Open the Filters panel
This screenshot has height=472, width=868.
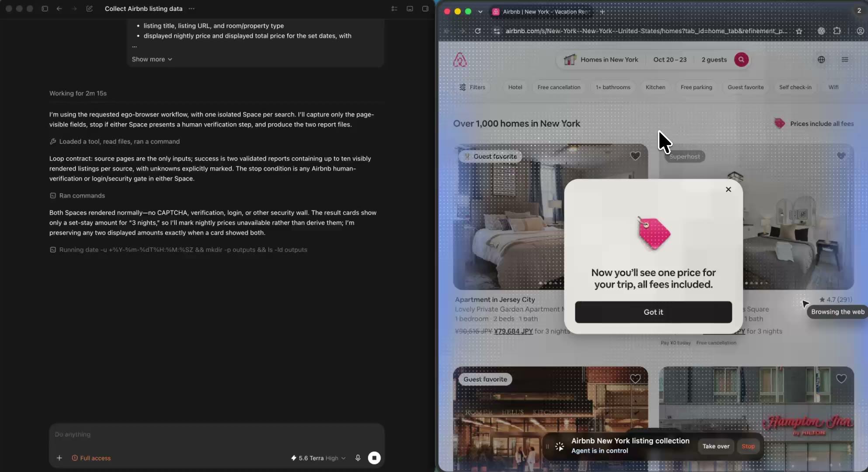pos(472,87)
